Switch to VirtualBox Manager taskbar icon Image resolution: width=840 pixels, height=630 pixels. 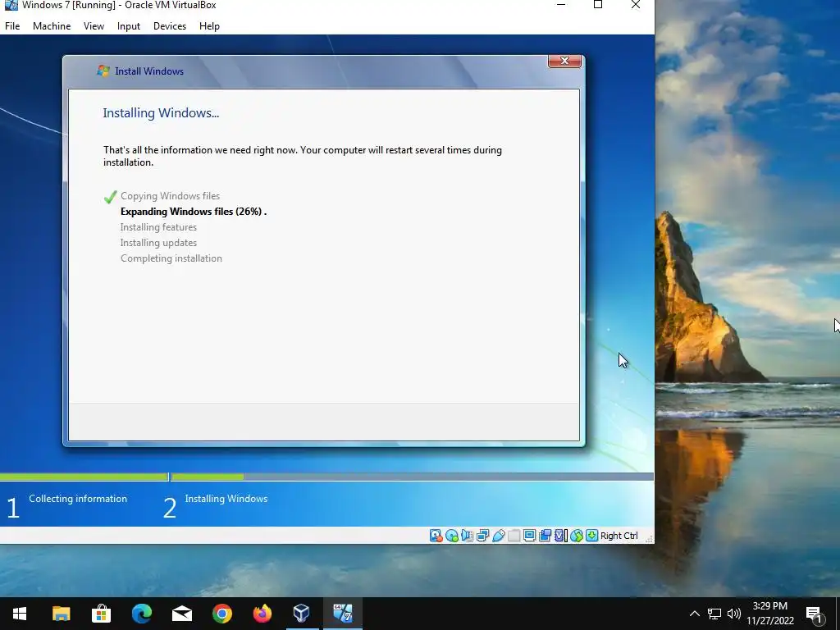(302, 614)
